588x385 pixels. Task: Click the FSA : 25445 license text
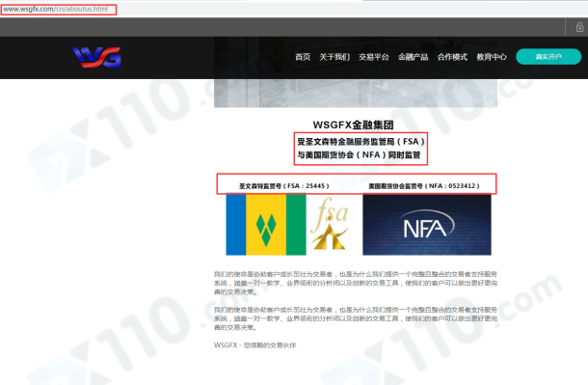coord(284,186)
